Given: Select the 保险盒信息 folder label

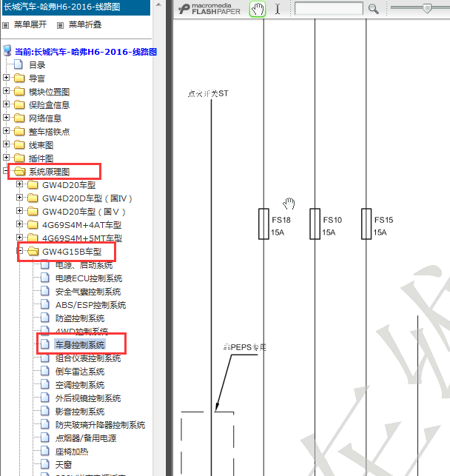Looking at the screenshot, I should pos(49,105).
